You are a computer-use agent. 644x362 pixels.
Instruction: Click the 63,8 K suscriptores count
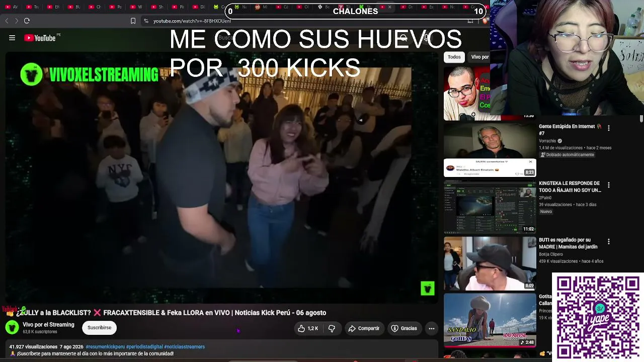[x=40, y=332]
